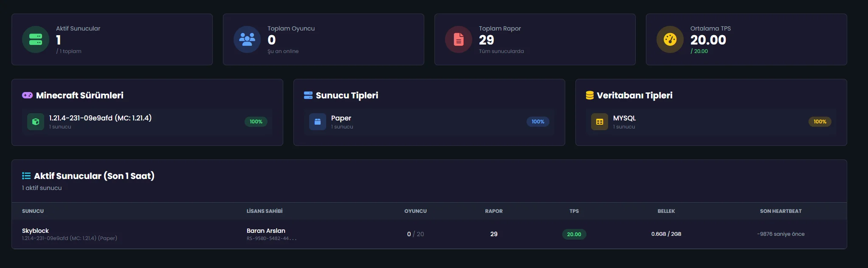Click the '1 aktif sunucu' subtitle
The height and width of the screenshot is (268, 868).
click(x=42, y=188)
